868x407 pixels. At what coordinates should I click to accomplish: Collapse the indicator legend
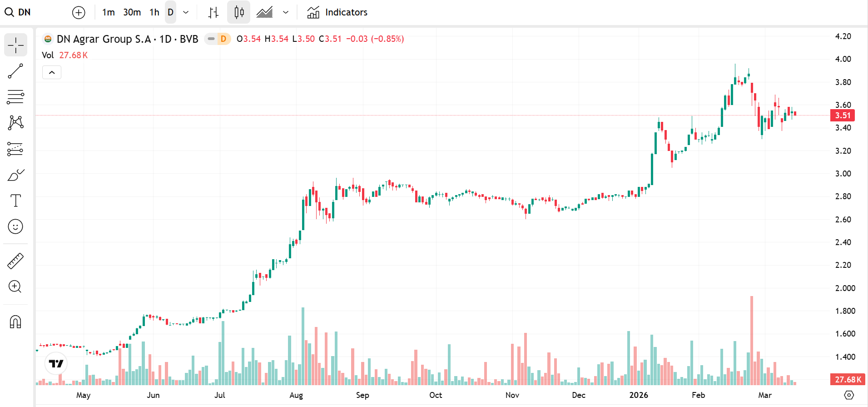point(52,72)
